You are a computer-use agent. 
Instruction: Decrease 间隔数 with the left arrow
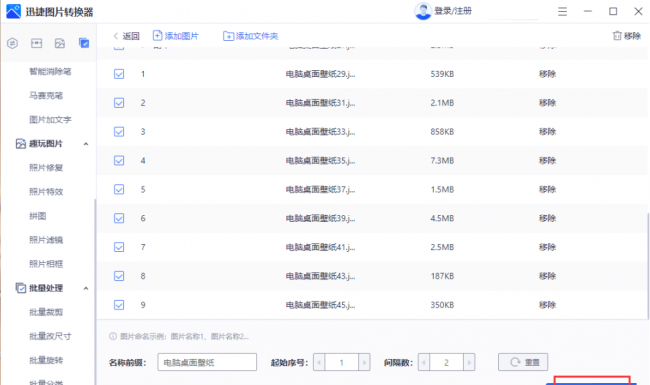(x=424, y=363)
